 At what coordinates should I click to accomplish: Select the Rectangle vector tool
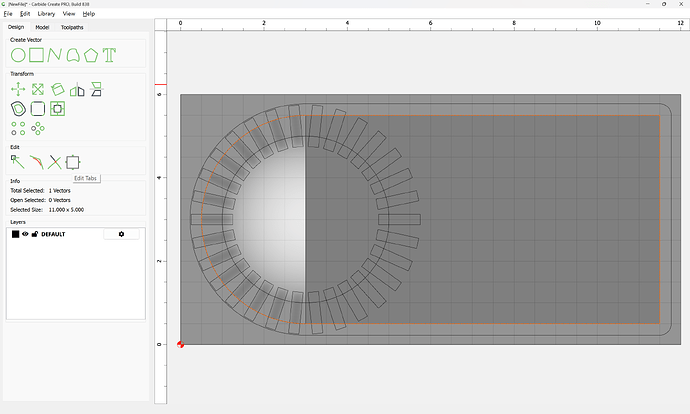36,54
